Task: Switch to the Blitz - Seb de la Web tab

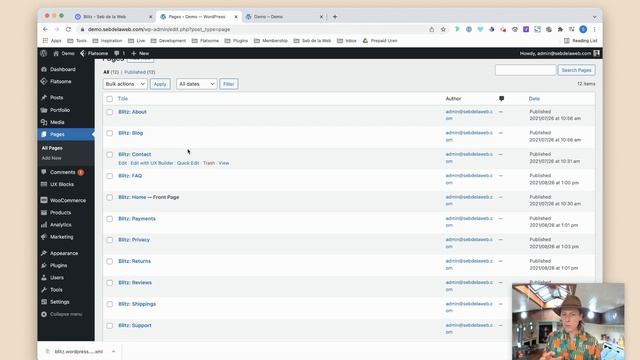Action: (113, 17)
